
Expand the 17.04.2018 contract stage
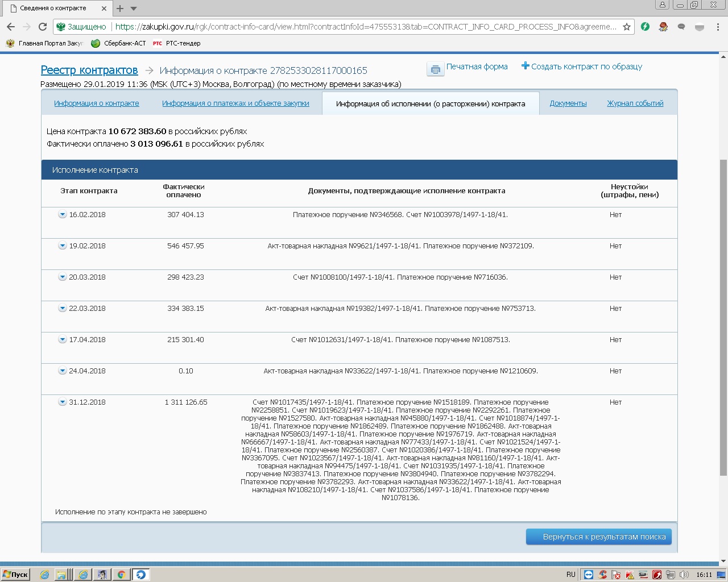(x=62, y=340)
